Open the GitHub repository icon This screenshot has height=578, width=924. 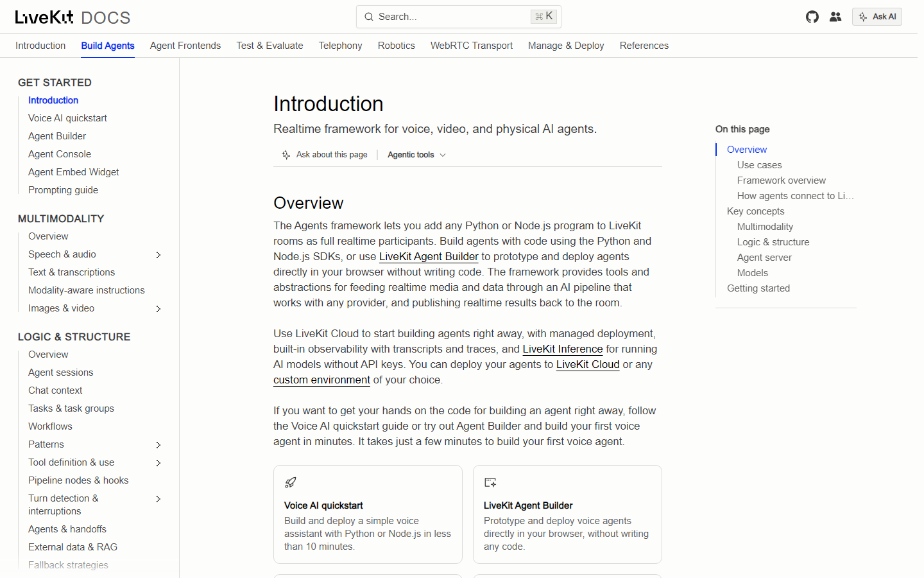(x=812, y=17)
